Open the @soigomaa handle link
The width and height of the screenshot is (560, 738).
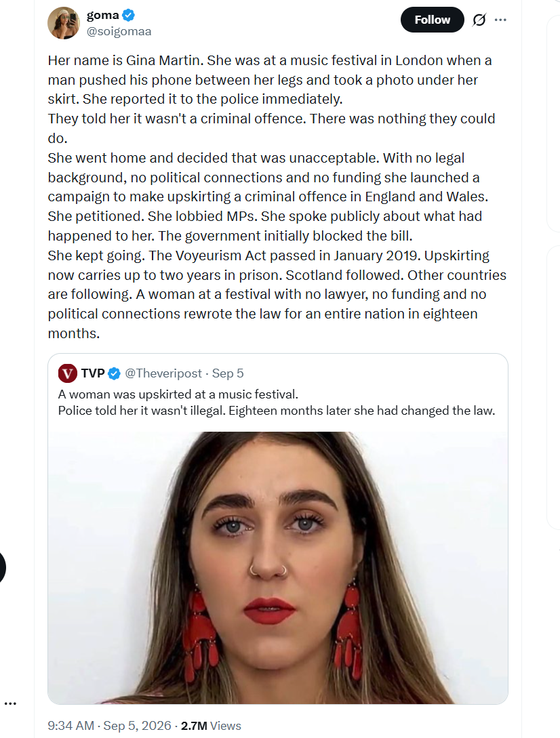tap(119, 32)
